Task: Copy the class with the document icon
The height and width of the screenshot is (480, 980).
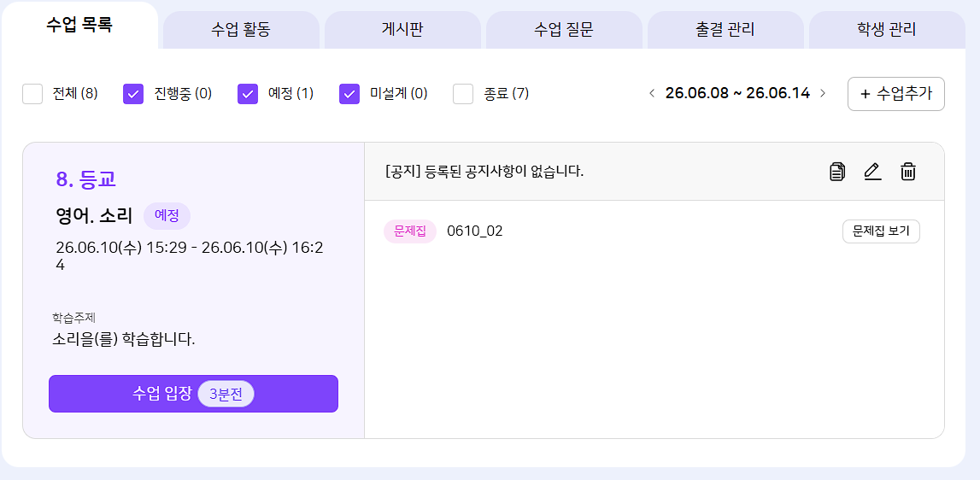Action: pos(836,172)
